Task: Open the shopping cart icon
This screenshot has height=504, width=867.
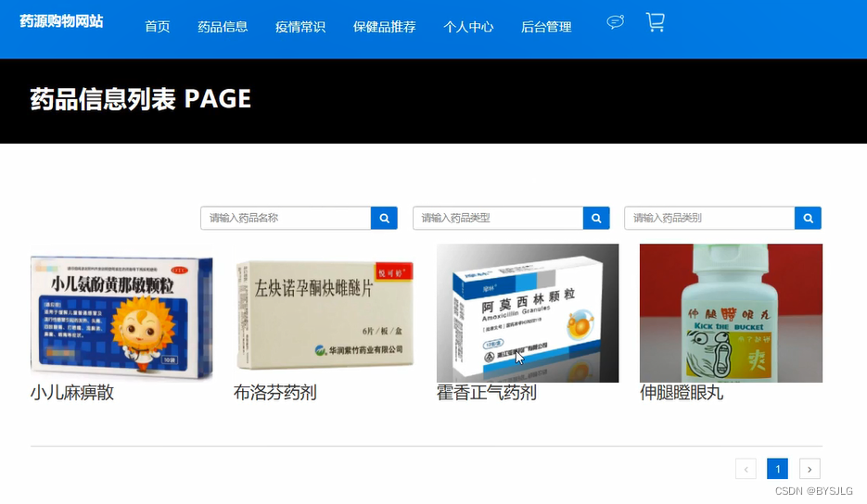Action: click(656, 22)
